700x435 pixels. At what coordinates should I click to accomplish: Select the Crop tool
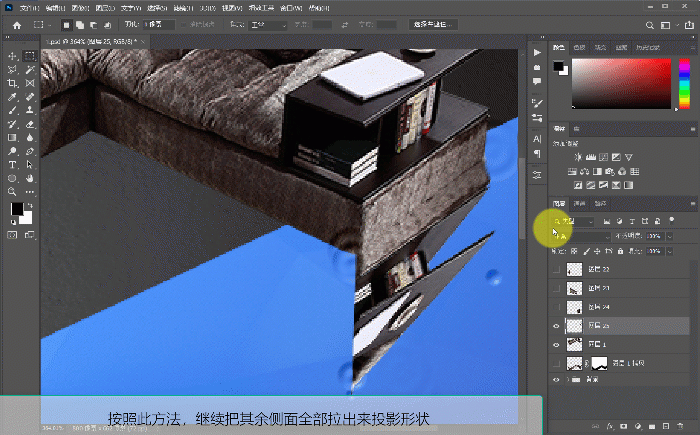[x=12, y=84]
